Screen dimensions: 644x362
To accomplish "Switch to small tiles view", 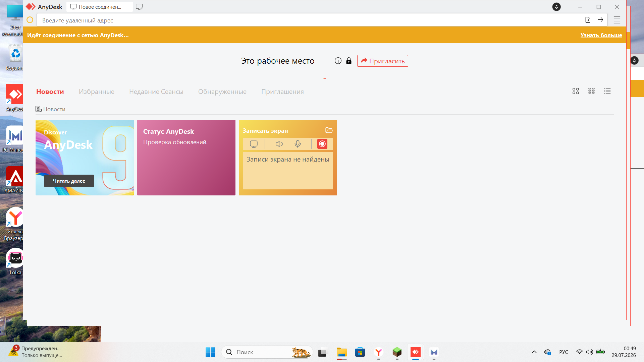I will pyautogui.click(x=591, y=91).
